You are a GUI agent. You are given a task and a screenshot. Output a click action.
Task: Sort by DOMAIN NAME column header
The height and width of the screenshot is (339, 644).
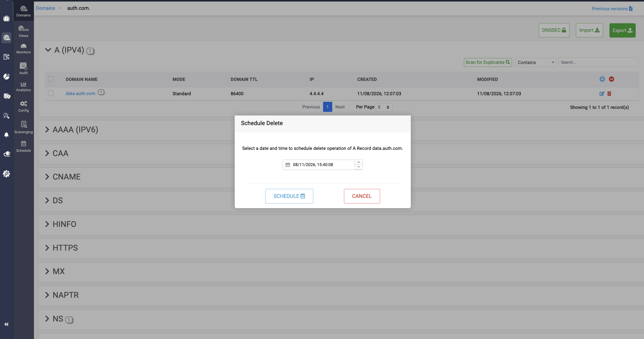(82, 79)
